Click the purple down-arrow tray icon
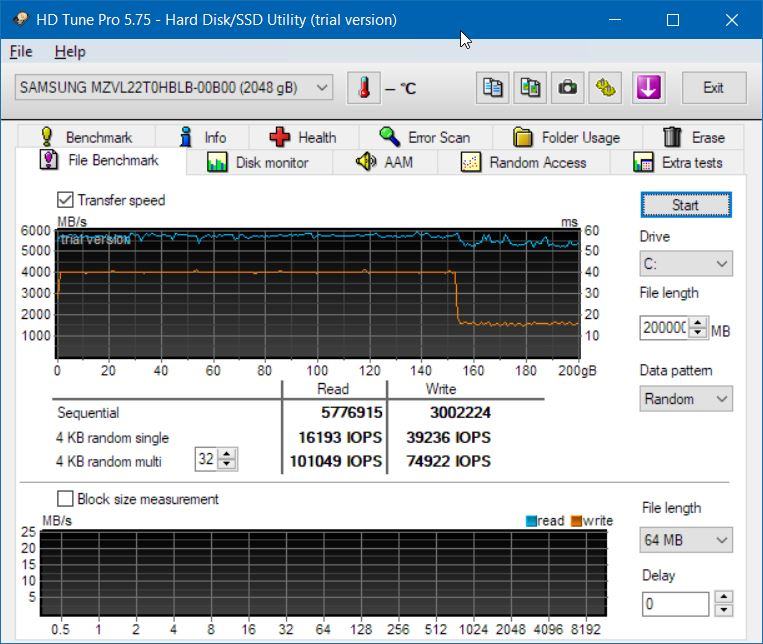The height and width of the screenshot is (644, 763). (649, 88)
